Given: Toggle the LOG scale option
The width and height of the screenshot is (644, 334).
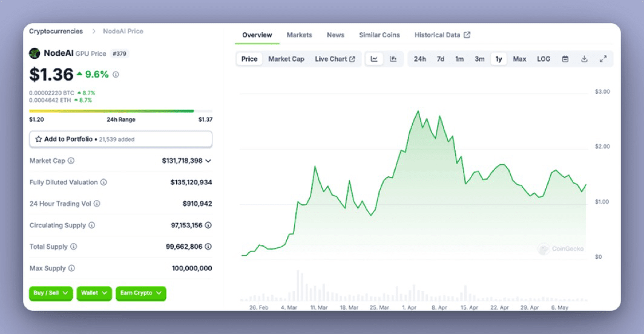Looking at the screenshot, I should (544, 59).
